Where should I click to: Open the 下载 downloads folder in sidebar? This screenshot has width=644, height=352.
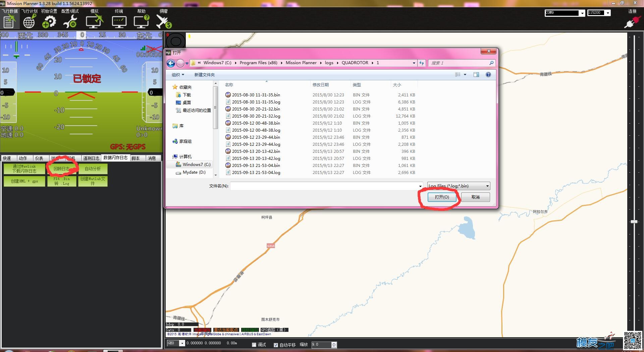click(183, 95)
